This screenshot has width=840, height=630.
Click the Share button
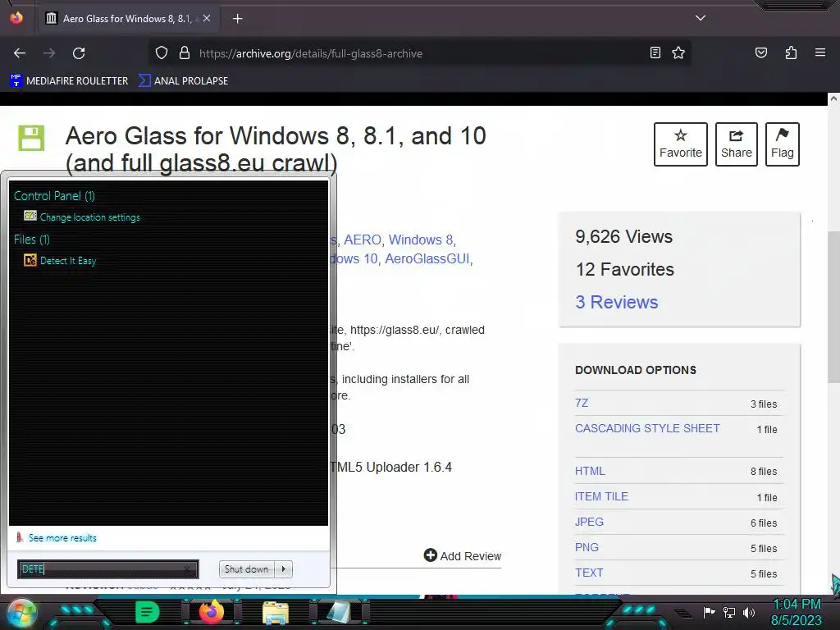[x=736, y=144]
